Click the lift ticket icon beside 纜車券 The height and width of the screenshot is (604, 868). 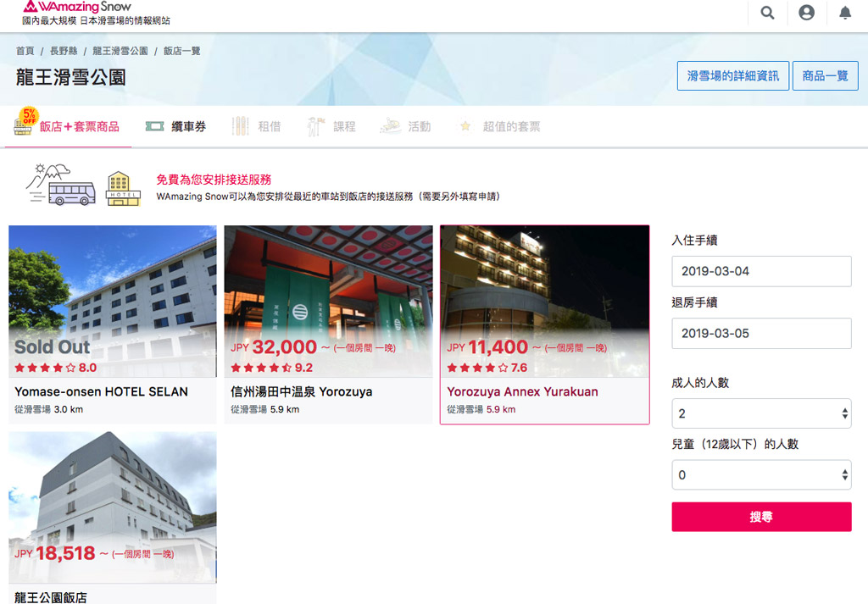pos(154,126)
